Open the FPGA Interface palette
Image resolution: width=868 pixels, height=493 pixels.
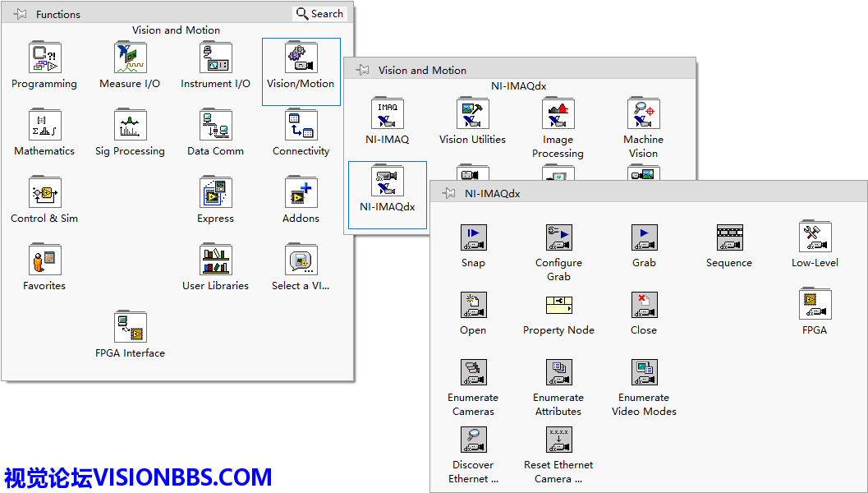[130, 327]
